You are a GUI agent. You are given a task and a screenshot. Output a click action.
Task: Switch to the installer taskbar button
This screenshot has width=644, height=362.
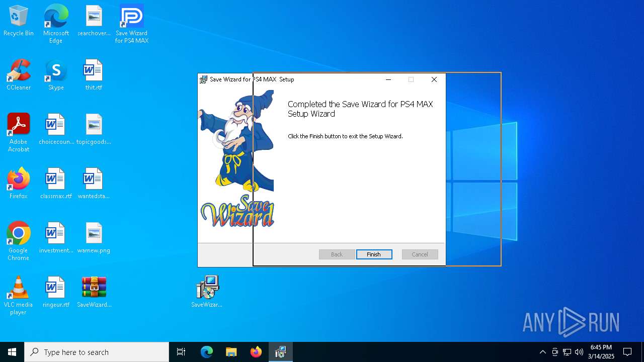(x=281, y=352)
